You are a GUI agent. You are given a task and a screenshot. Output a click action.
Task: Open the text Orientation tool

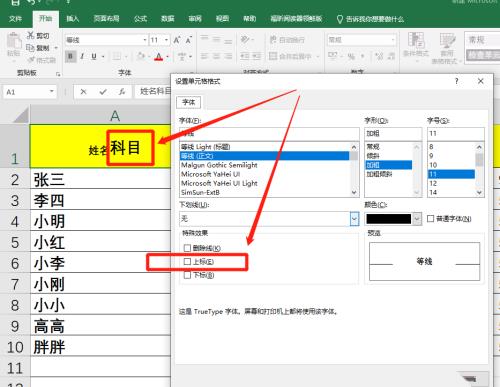[x=245, y=39]
